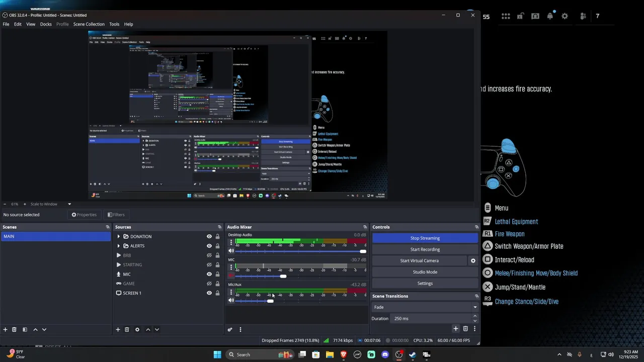Add a scene transition plus icon
644x362 pixels.
coord(455,329)
